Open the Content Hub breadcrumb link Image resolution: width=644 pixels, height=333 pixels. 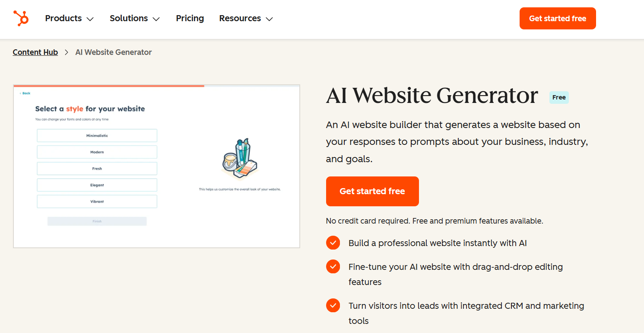35,52
